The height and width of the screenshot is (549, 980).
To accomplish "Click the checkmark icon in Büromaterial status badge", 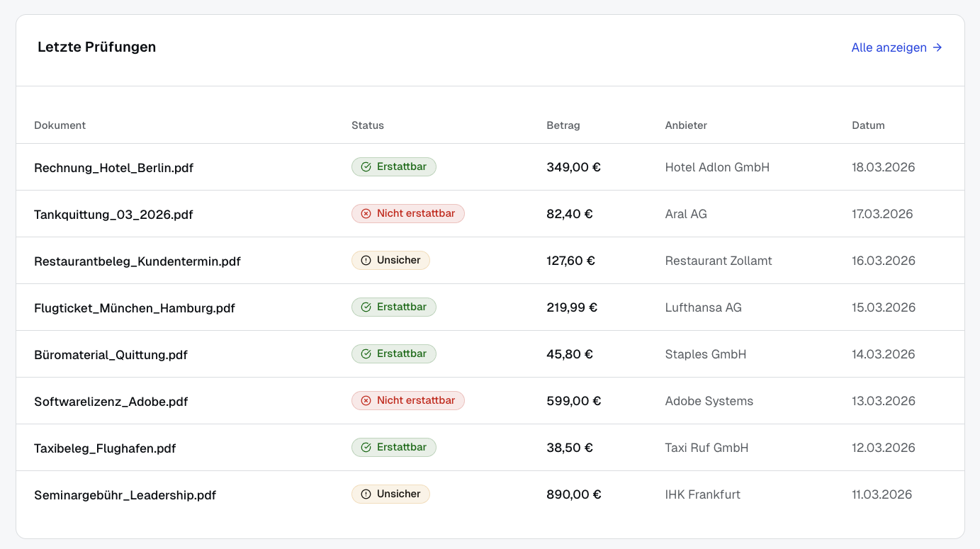I will pyautogui.click(x=366, y=354).
